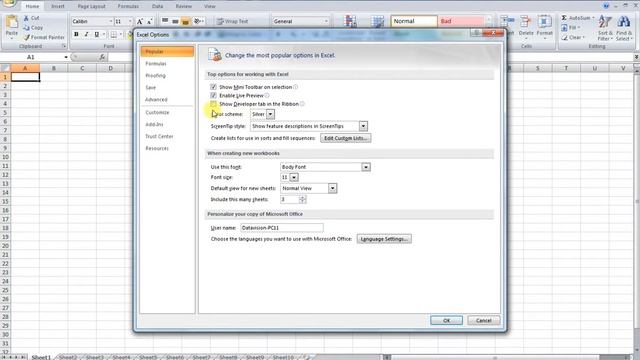Uncheck Enable Live Preview
The width and height of the screenshot is (640, 360).
tap(213, 95)
